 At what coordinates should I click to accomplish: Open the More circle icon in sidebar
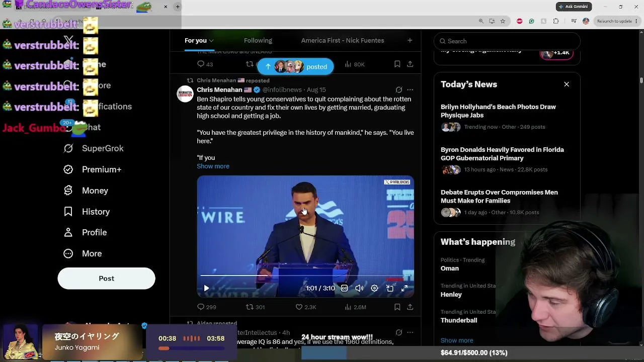[x=68, y=253]
